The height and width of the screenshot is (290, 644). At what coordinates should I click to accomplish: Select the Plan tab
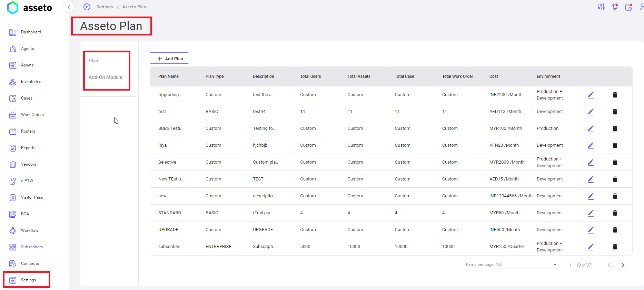[93, 61]
